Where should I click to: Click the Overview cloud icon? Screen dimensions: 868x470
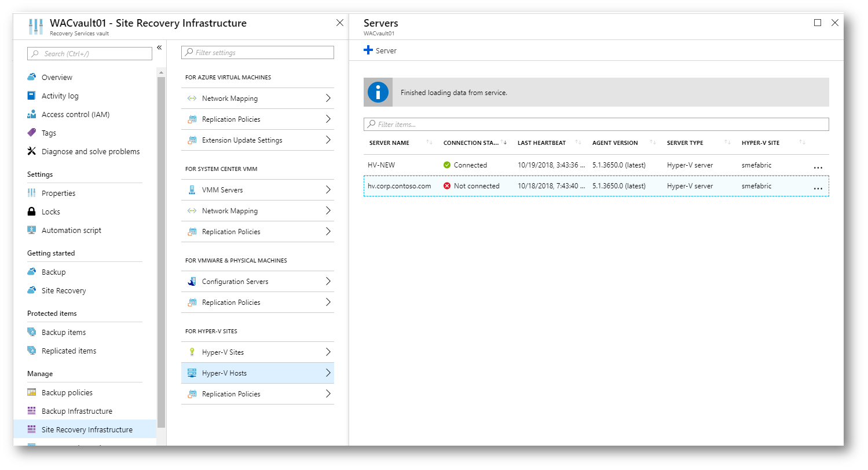(x=32, y=77)
